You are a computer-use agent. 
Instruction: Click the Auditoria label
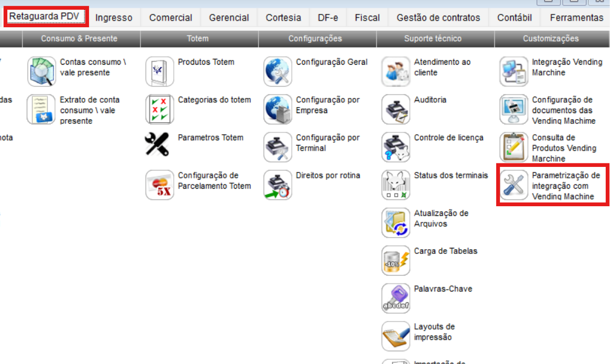click(x=430, y=100)
